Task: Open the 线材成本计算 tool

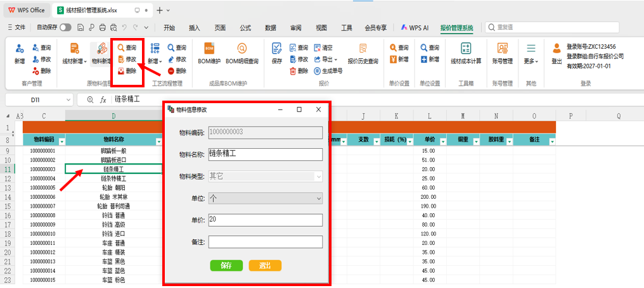Action: tap(466, 54)
